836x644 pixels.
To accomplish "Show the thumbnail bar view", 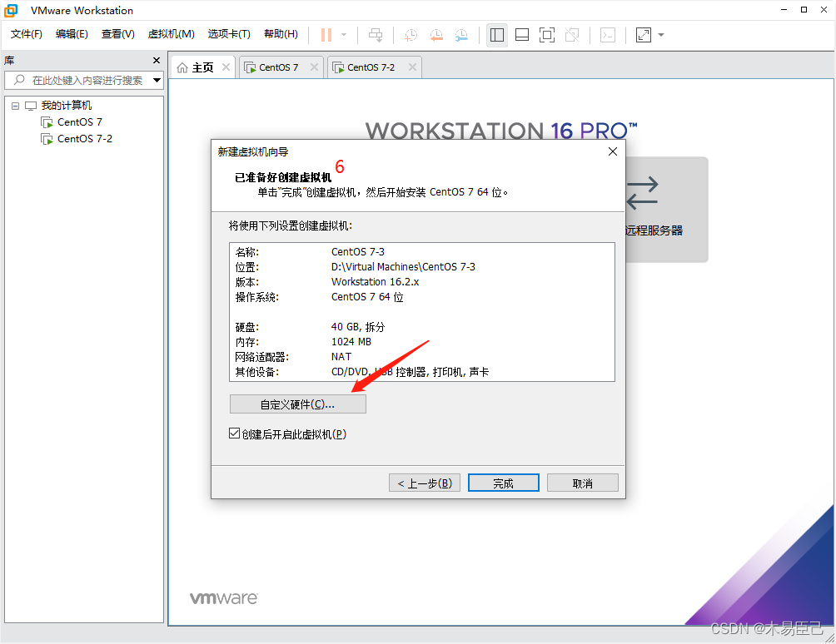I will pyautogui.click(x=522, y=35).
